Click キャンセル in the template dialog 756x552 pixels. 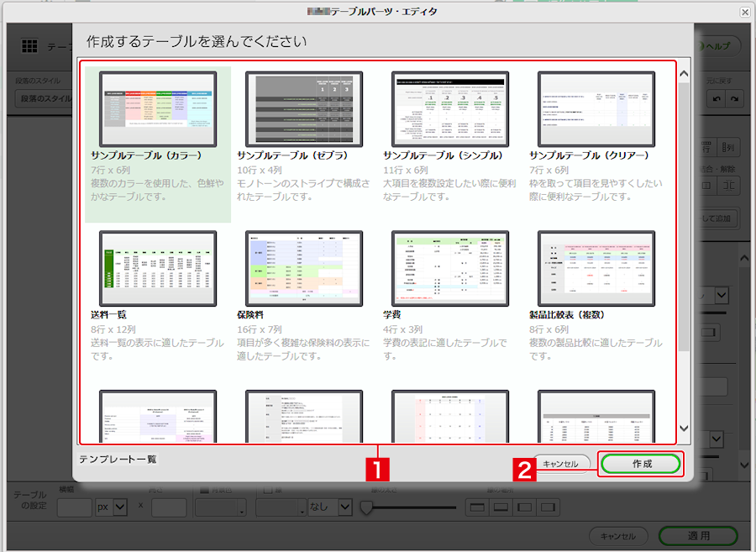[x=561, y=464]
